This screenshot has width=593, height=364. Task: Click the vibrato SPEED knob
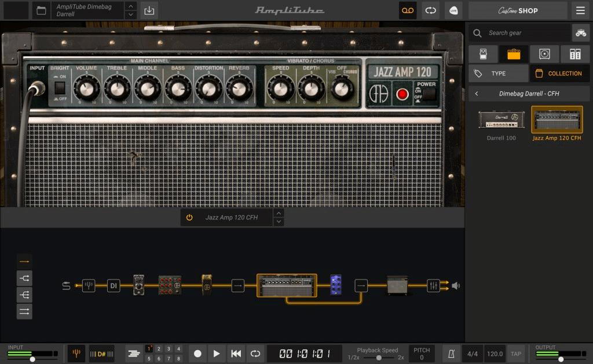click(x=281, y=89)
